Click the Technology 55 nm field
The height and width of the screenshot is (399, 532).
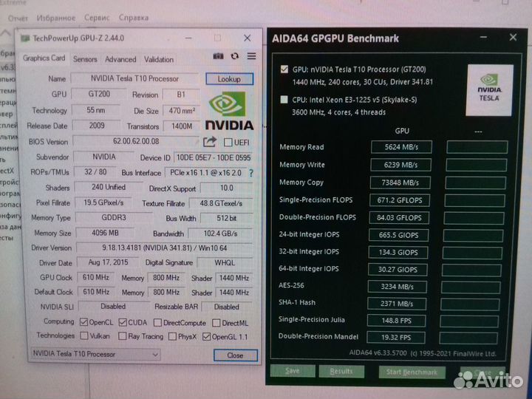tap(95, 110)
